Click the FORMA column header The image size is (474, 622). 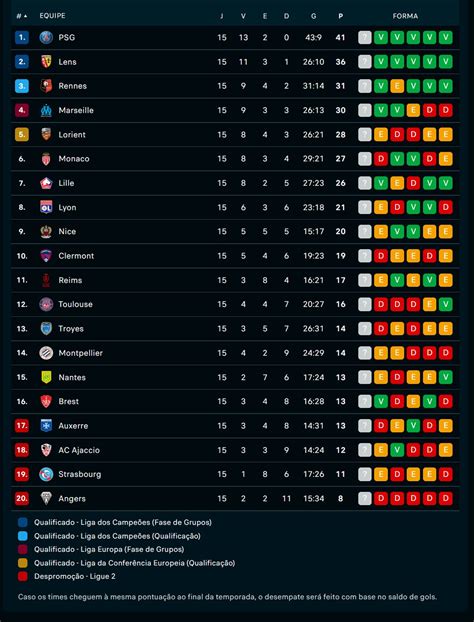[405, 16]
